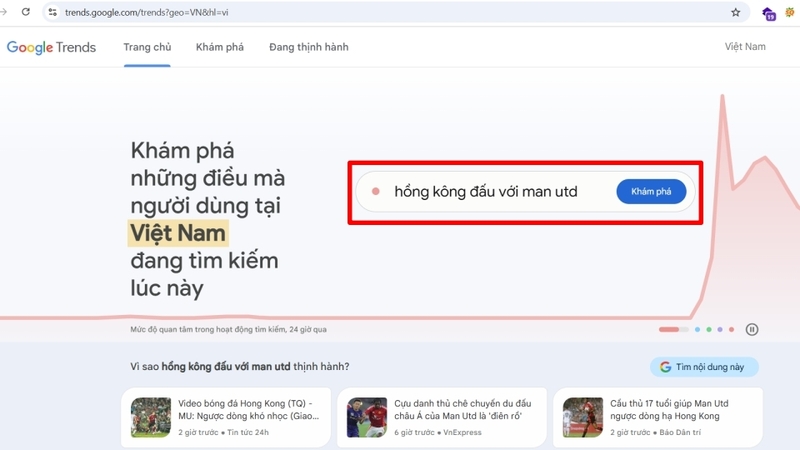Screen dimensions: 800x450
Task: Select the active red carousel progress indicator
Action: click(x=673, y=330)
